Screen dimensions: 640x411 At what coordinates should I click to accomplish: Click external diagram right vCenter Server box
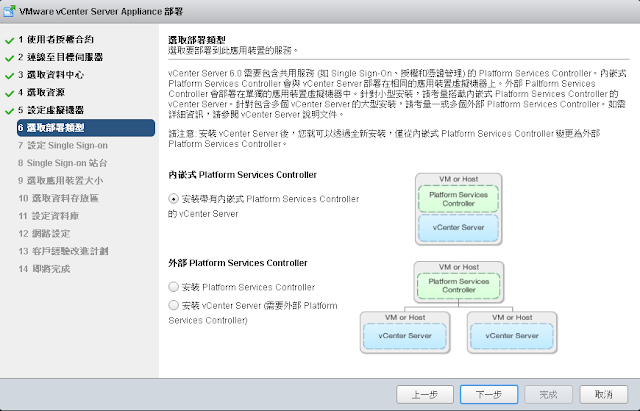point(512,335)
